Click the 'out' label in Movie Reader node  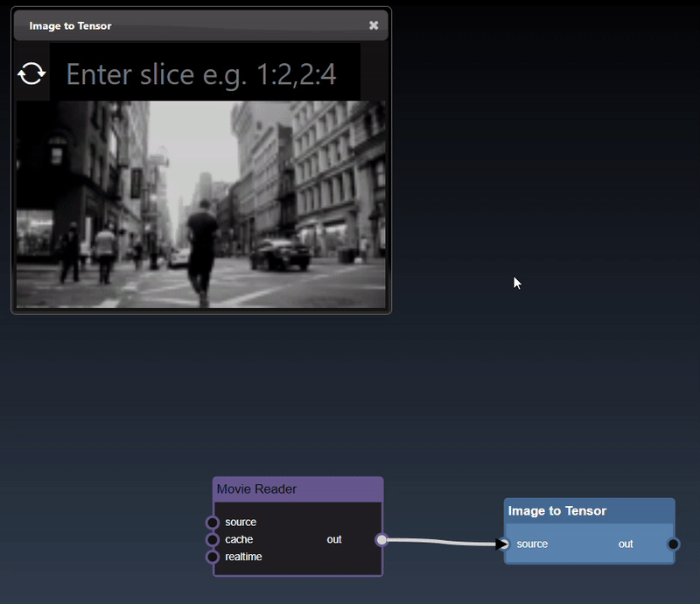click(x=334, y=540)
